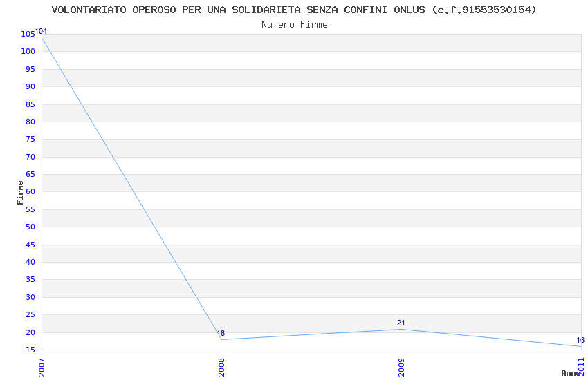The image size is (588, 380).
Task: Click the 90 y-axis tick label
Action: click(30, 86)
